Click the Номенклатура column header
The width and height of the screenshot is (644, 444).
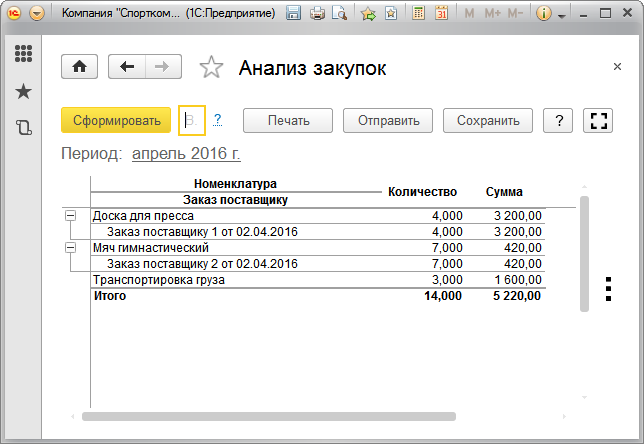[x=235, y=184]
